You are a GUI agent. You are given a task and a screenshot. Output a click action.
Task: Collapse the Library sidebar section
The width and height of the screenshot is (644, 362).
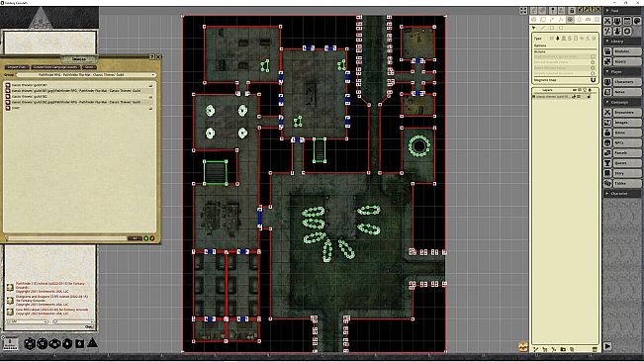622,41
